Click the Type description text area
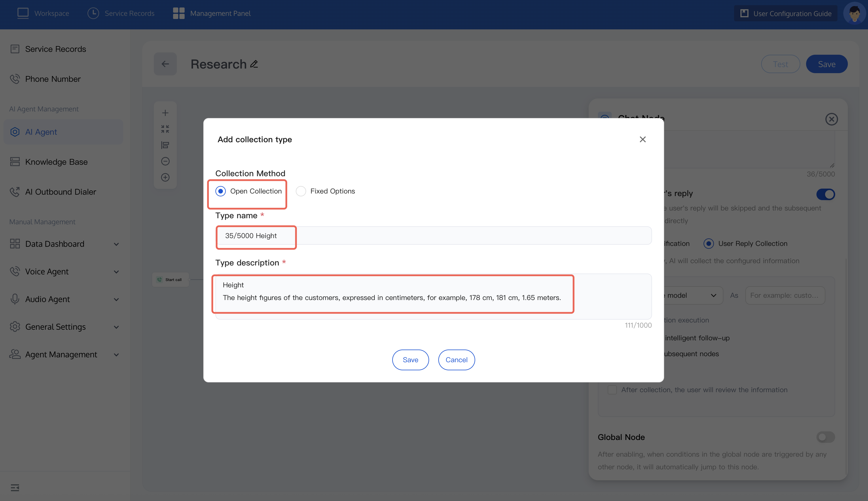 click(x=433, y=296)
